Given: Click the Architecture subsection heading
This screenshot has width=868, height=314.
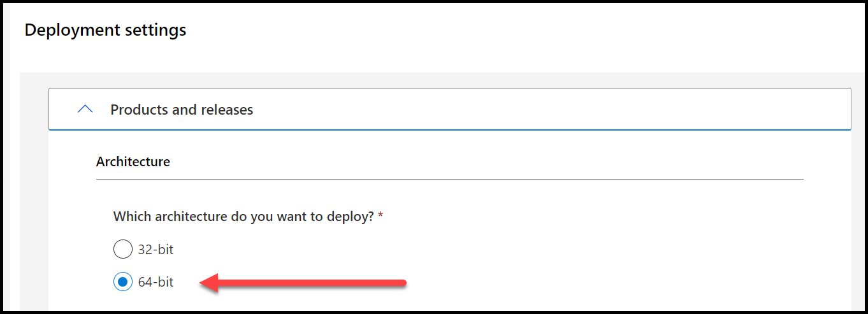Looking at the screenshot, I should pos(133,162).
